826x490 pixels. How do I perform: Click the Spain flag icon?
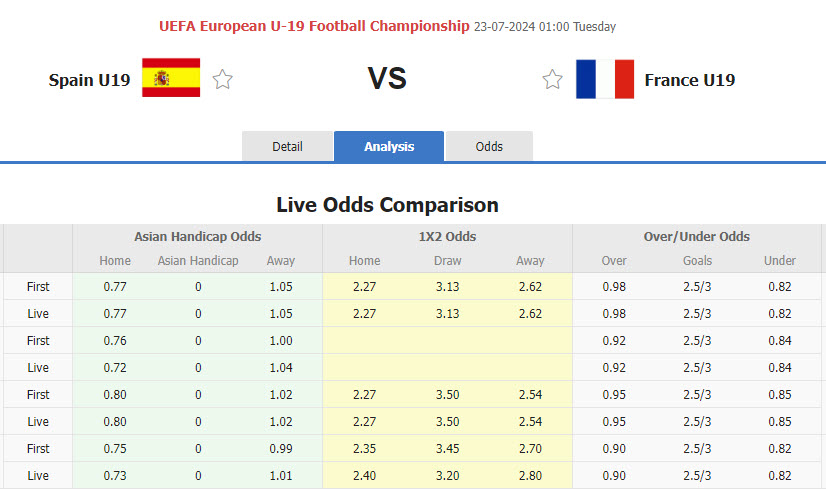coord(171,78)
